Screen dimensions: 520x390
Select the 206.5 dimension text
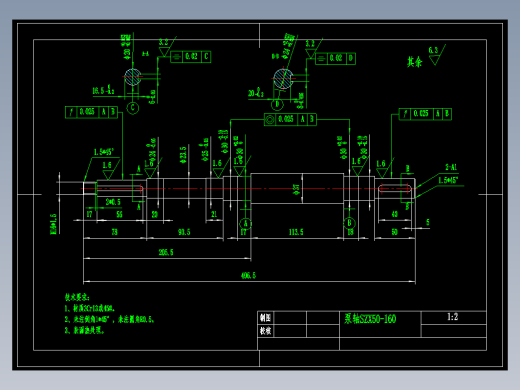coord(166,252)
